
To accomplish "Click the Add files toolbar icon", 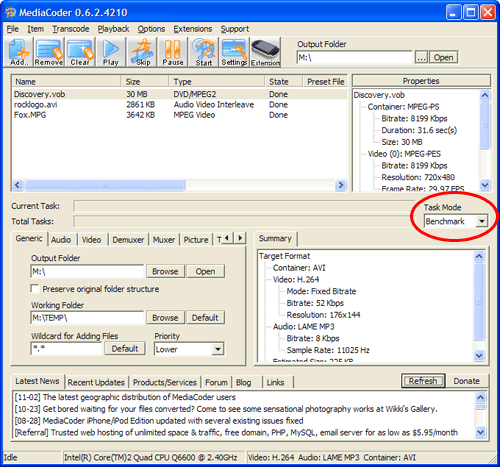I will 18,52.
